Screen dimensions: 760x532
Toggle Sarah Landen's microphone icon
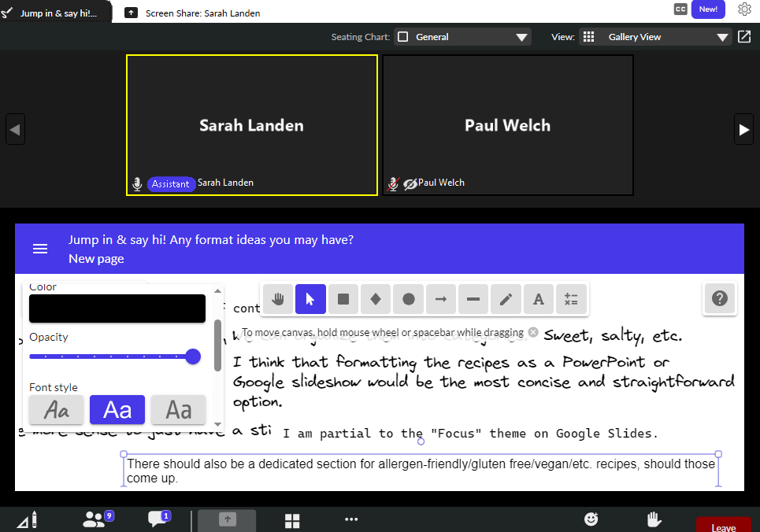[x=137, y=184]
